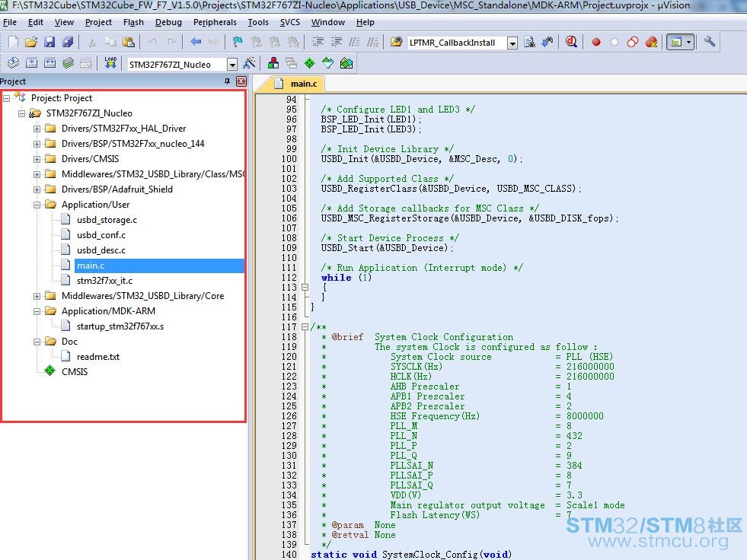
Task: Expand the Drivers/STM32F7xx_HAL_Driver group
Action: 37,129
